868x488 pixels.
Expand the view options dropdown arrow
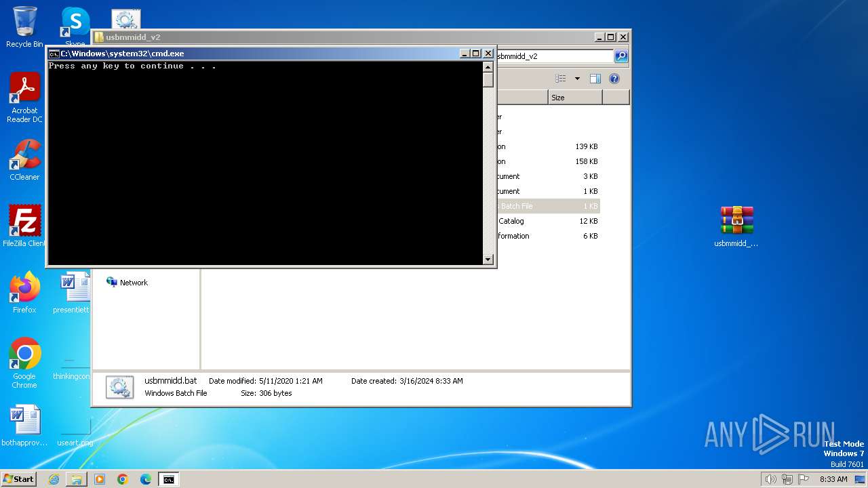[x=577, y=79]
